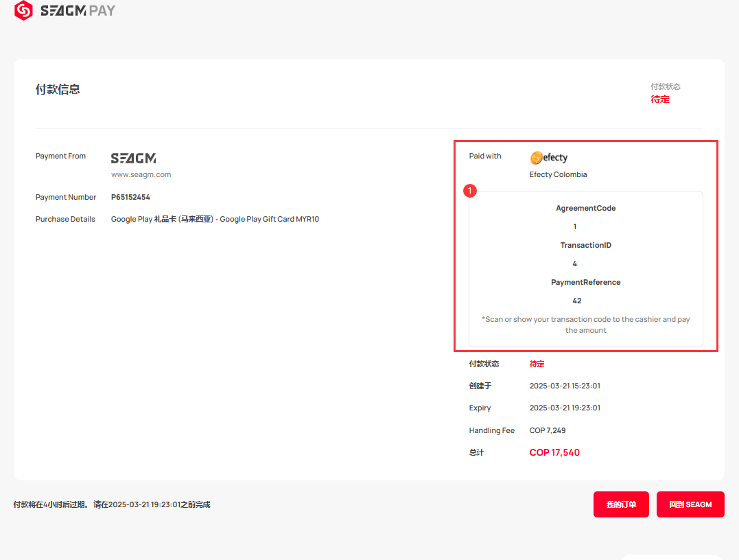Click the Paid with label
Screen dimensions: 739x560
pos(485,156)
